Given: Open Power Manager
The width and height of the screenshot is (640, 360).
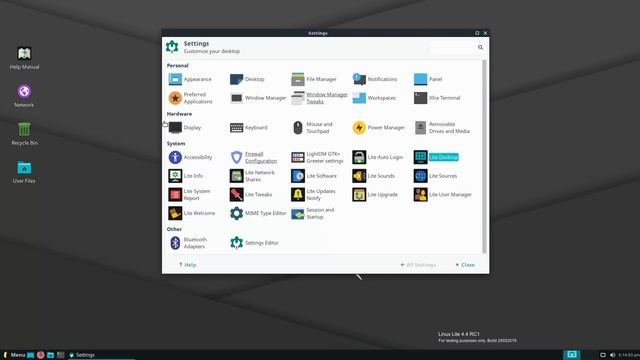Looking at the screenshot, I should point(378,128).
